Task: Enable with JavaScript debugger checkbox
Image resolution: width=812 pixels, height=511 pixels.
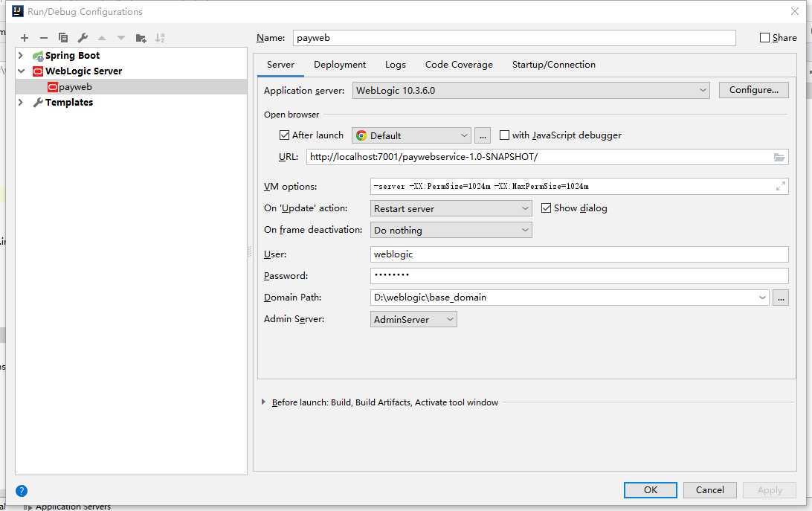Action: [x=504, y=135]
